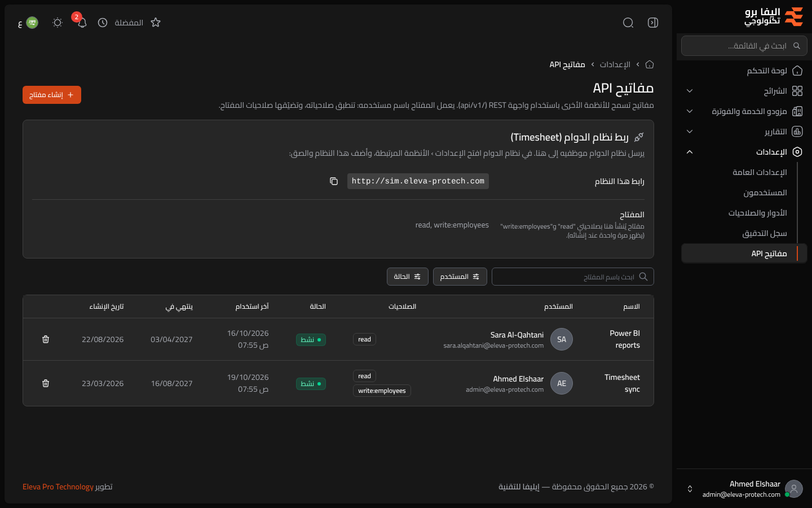812x508 pixels.
Task: Open the search magnifier in top bar
Action: coord(628,23)
